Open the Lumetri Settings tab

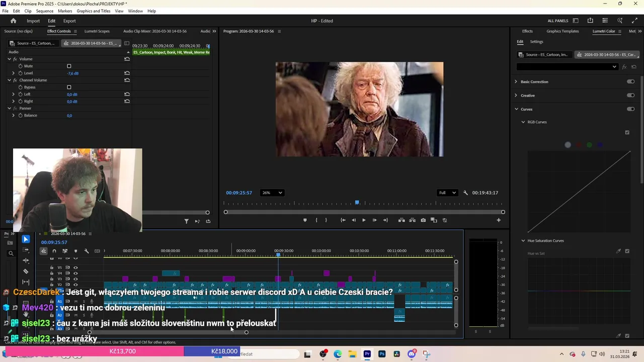(536, 42)
